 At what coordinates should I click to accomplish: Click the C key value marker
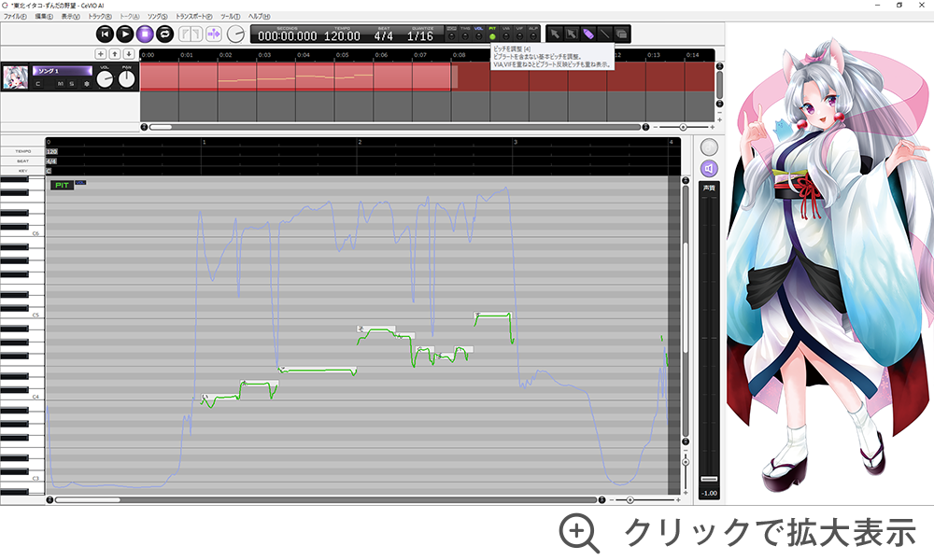(x=49, y=171)
